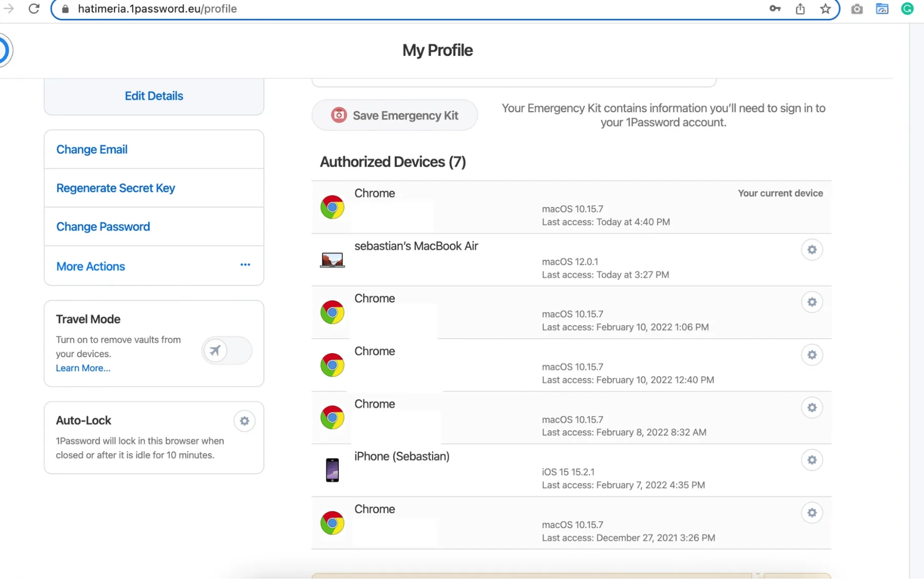Select Change Email option
The height and width of the screenshot is (579, 924).
tap(92, 149)
